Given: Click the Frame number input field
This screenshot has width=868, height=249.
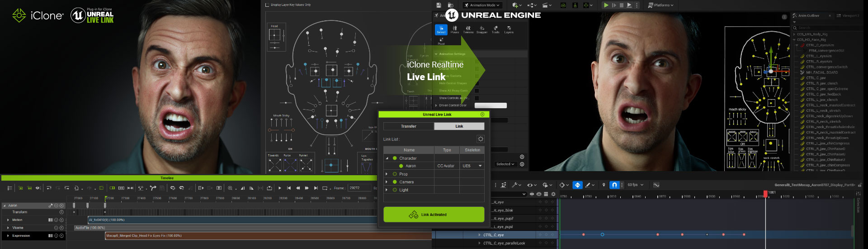Looking at the screenshot, I should (359, 188).
